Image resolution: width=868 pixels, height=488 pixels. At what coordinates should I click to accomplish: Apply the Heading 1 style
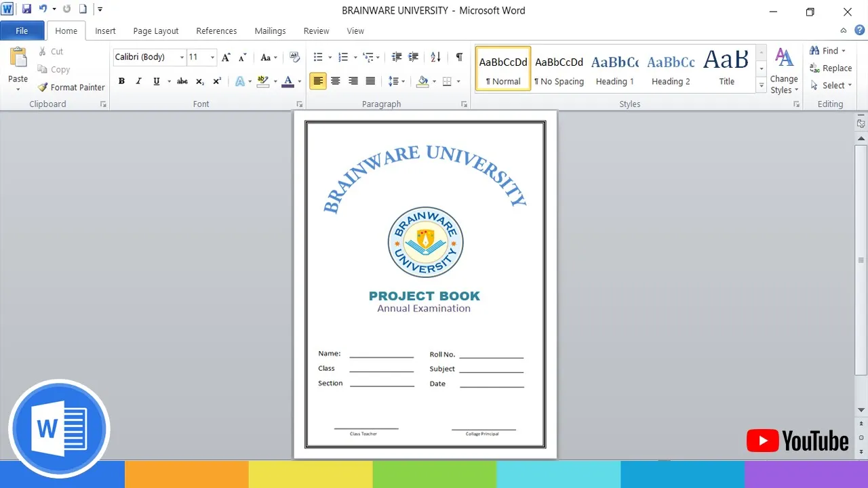click(615, 68)
